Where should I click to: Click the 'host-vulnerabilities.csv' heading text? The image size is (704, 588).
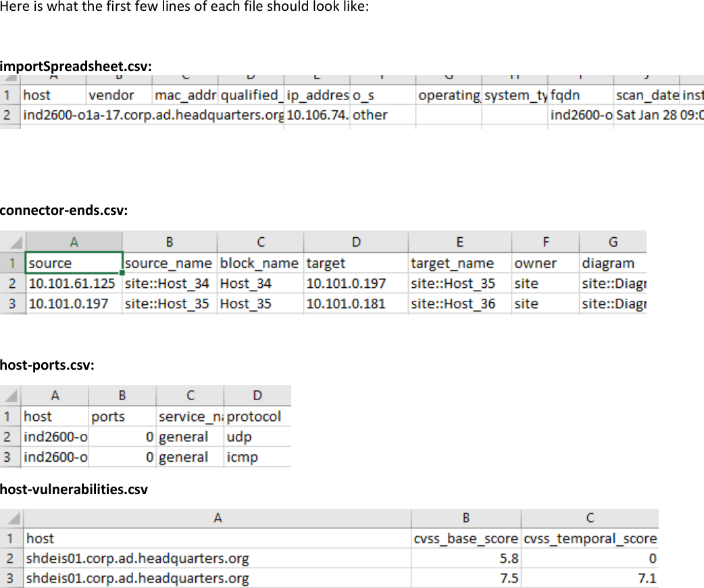[x=74, y=489]
